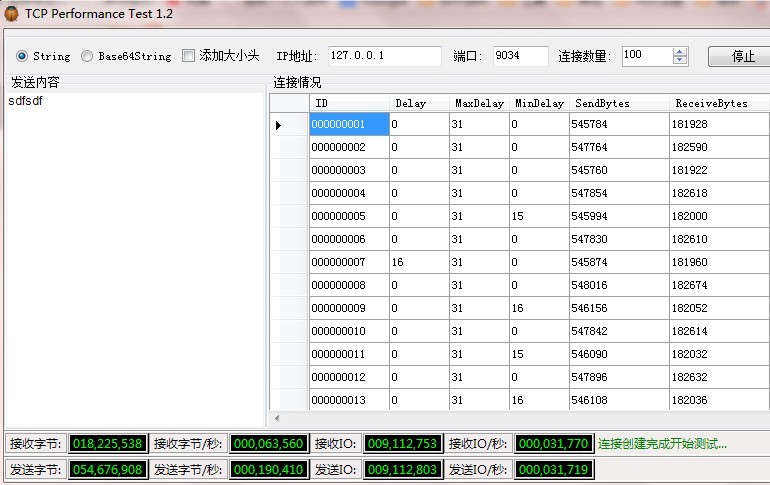The height and width of the screenshot is (485, 770).
Task: Click the 端口 field showing 9034
Action: tap(521, 55)
